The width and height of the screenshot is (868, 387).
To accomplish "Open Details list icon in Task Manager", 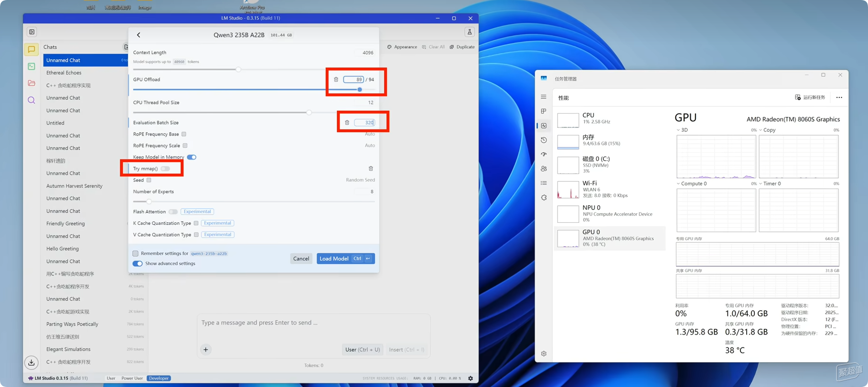I will coord(544,183).
